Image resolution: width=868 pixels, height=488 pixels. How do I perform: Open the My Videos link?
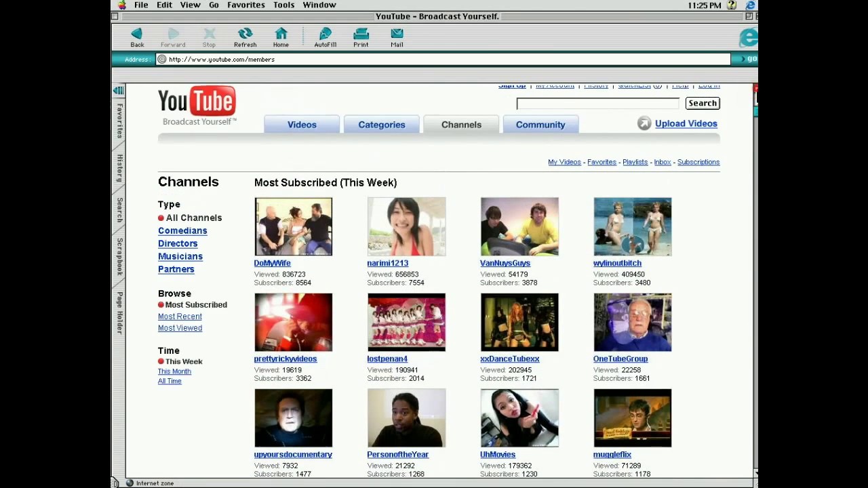[564, 162]
